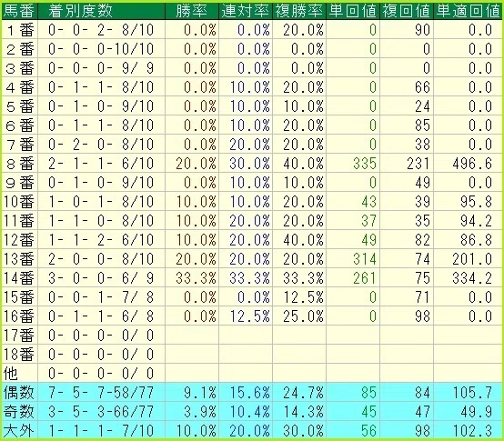Click 単回値 56 in 大外 row
Image resolution: width=504 pixels, height=441 pixels.
(x=368, y=430)
